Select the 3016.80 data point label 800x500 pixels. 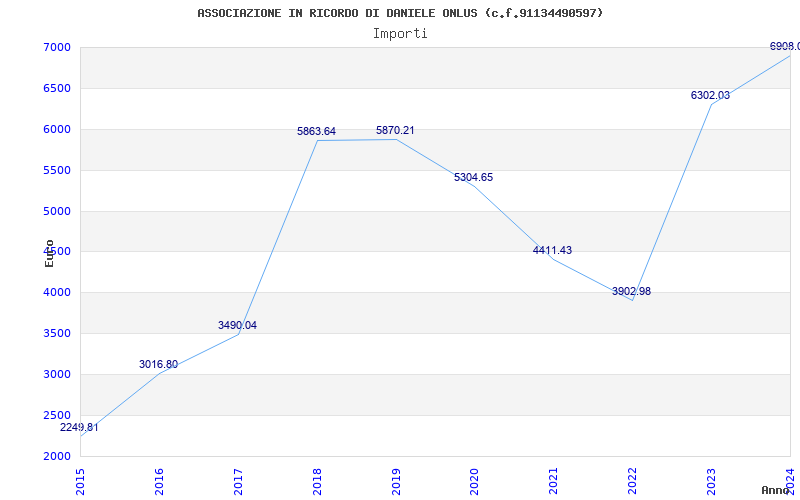coord(158,364)
